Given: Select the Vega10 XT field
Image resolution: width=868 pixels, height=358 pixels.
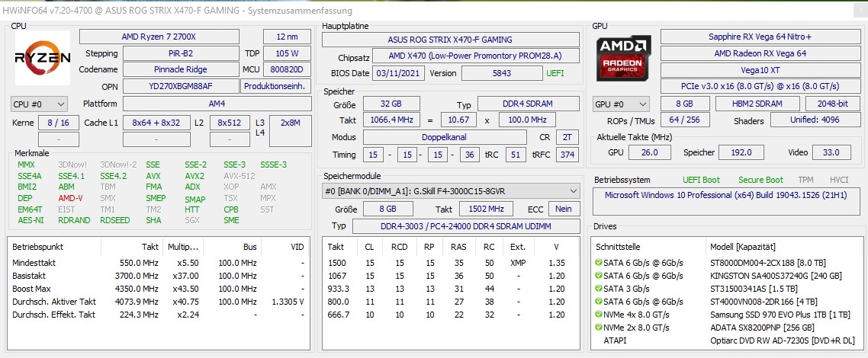Looking at the screenshot, I should (760, 70).
